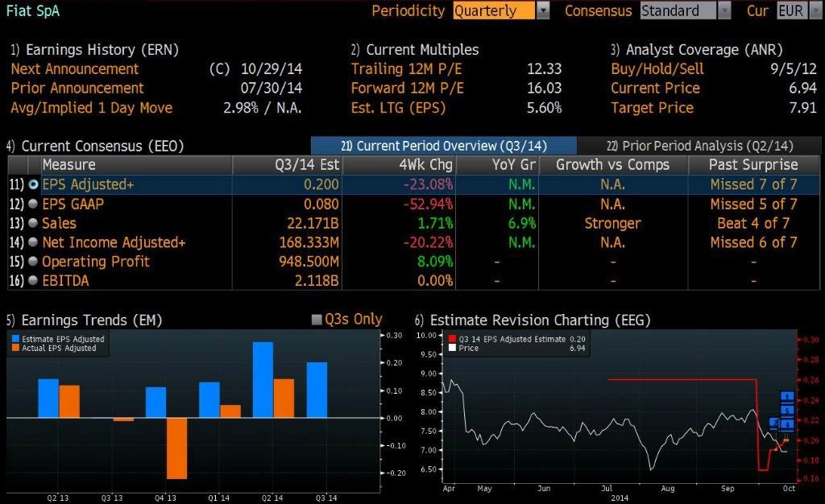Select the Sales radio button

(x=33, y=223)
